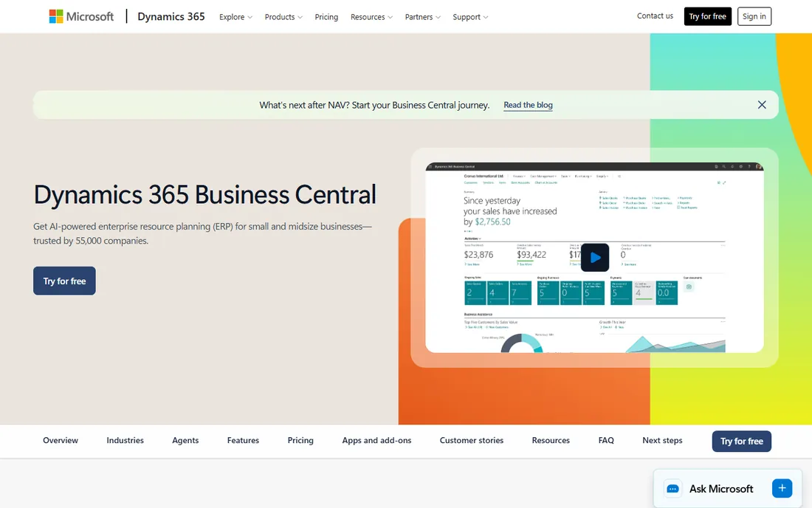This screenshot has height=508, width=812.
Task: Go to Next steps tab
Action: (662, 440)
